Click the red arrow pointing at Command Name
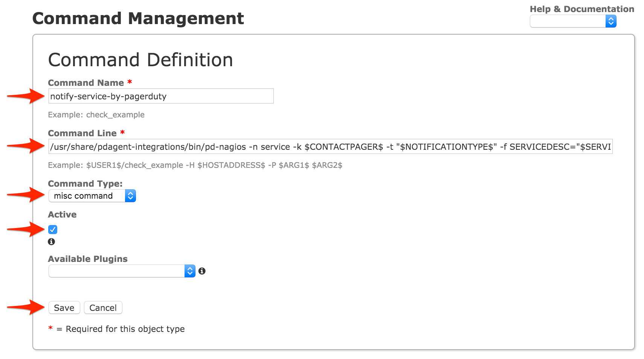Image resolution: width=644 pixels, height=359 pixels. tap(26, 96)
